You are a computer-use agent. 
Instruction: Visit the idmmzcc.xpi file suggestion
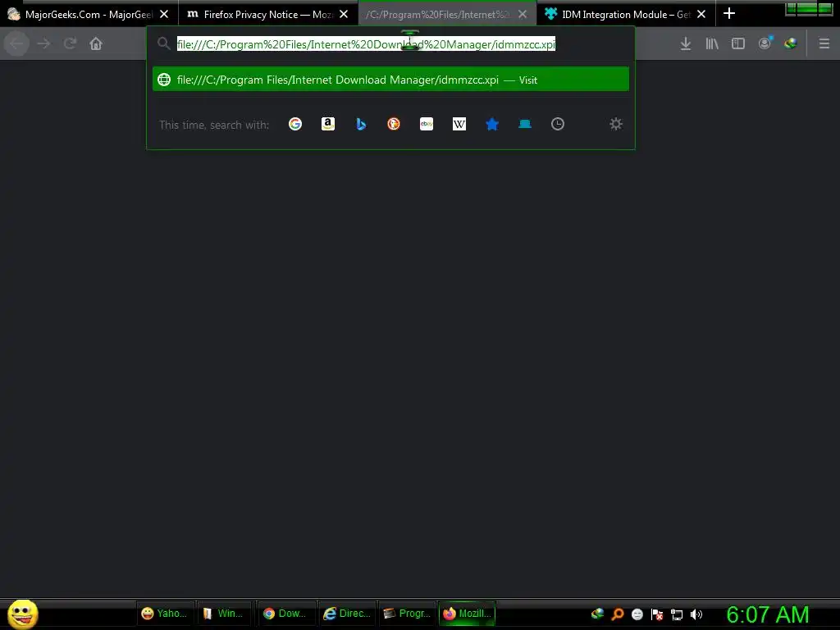390,80
